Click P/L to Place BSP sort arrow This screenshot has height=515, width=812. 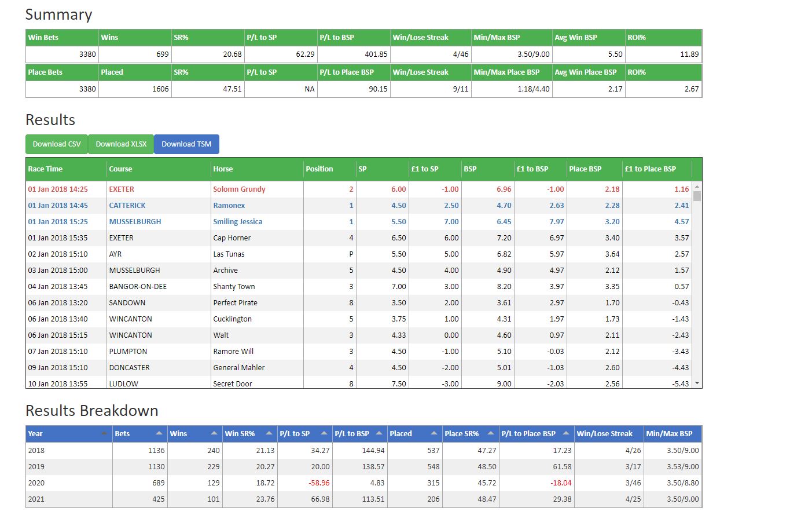[566, 433]
